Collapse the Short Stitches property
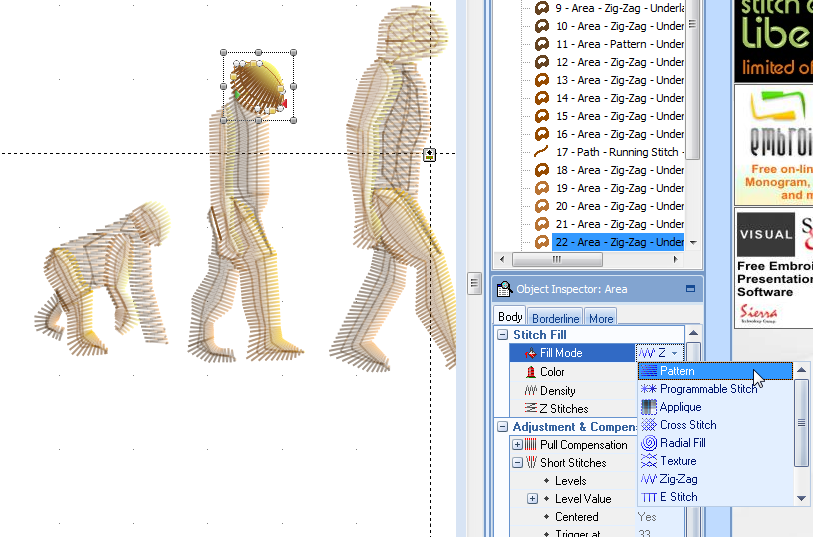 [517, 463]
